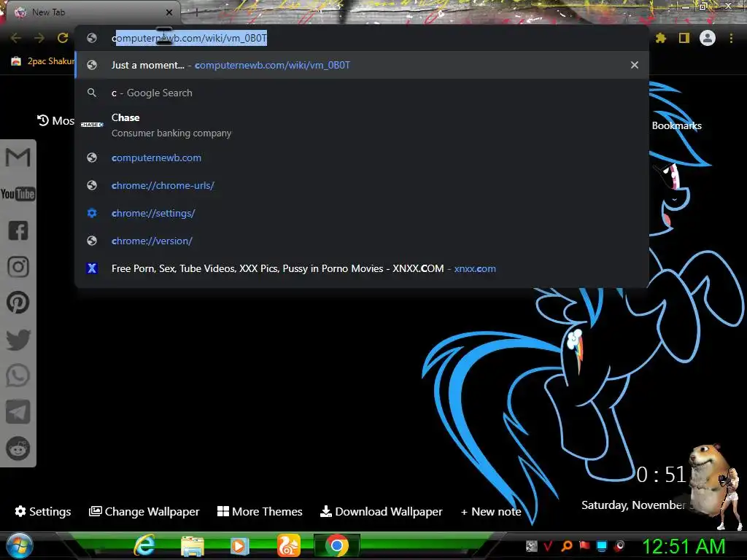Click Download Wallpaper
This screenshot has width=747, height=560.
coord(382,511)
